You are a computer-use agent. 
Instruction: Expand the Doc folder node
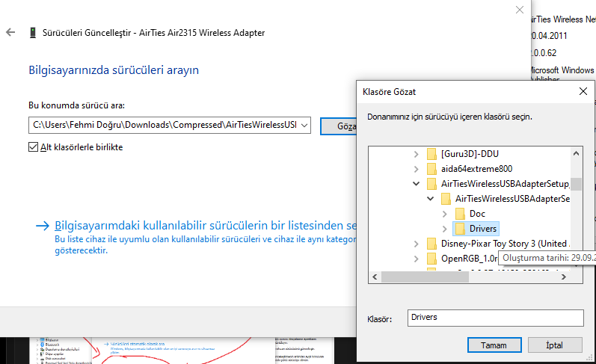(x=445, y=214)
